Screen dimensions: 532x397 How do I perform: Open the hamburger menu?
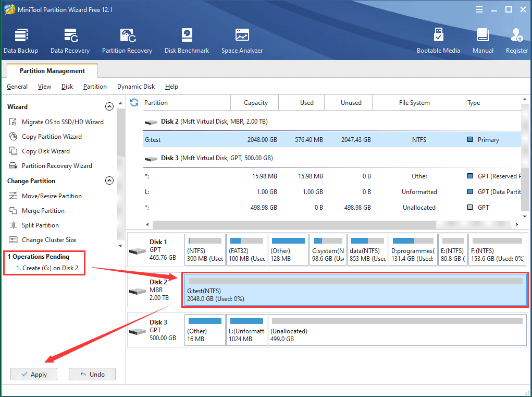[x=479, y=9]
